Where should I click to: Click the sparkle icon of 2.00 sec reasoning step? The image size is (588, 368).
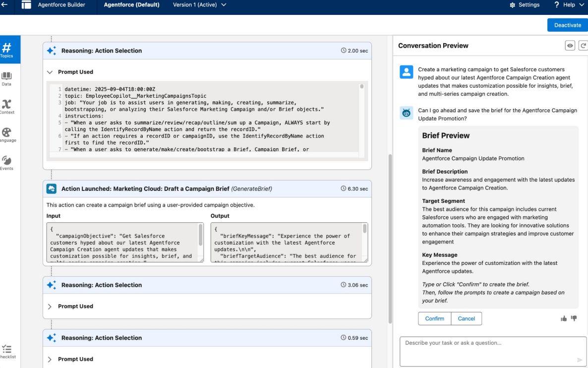(x=52, y=51)
